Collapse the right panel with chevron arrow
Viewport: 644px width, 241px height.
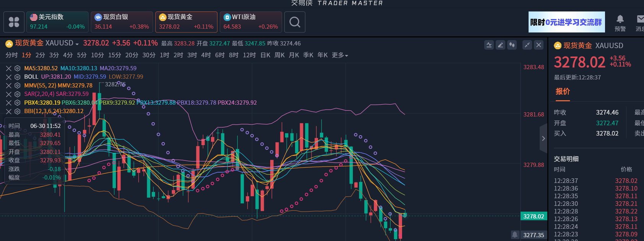(x=543, y=139)
